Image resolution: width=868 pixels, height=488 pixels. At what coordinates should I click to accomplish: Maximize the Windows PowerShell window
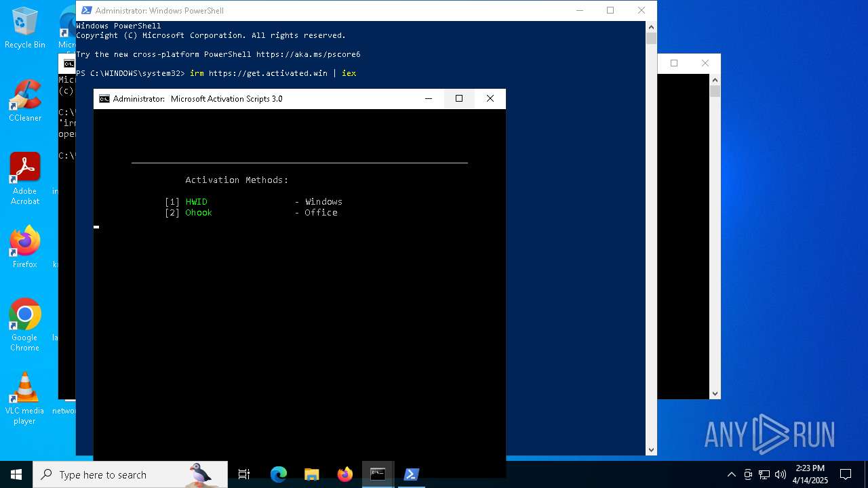tap(610, 10)
